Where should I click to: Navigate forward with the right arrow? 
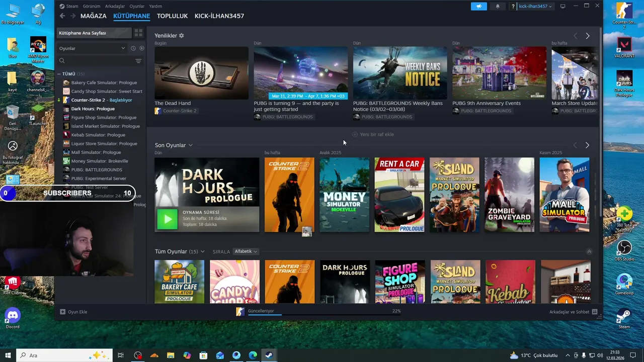click(73, 16)
